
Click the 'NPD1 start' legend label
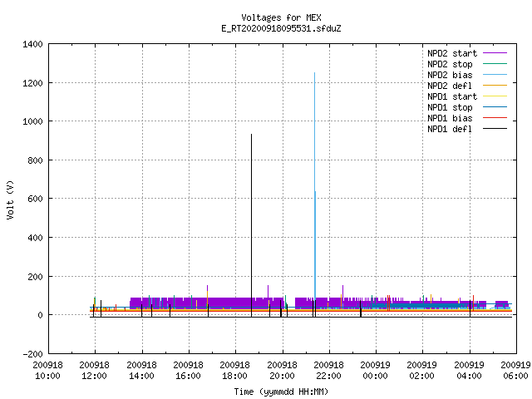(x=452, y=96)
